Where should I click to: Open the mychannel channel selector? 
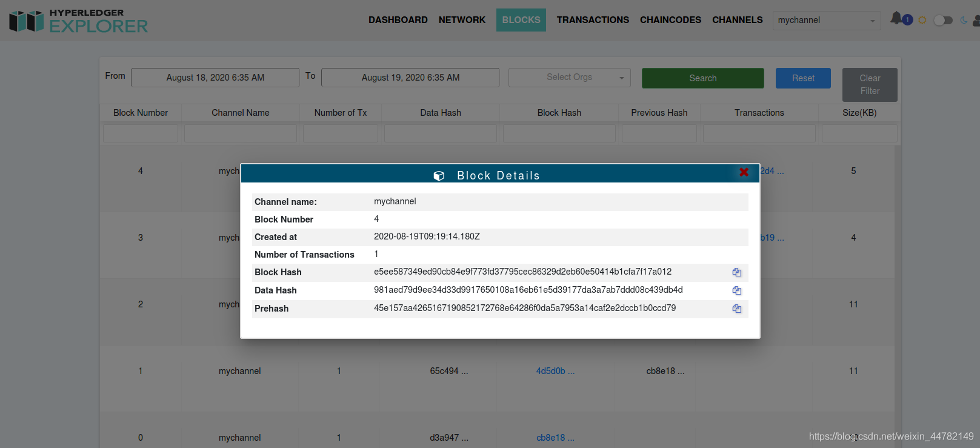827,20
